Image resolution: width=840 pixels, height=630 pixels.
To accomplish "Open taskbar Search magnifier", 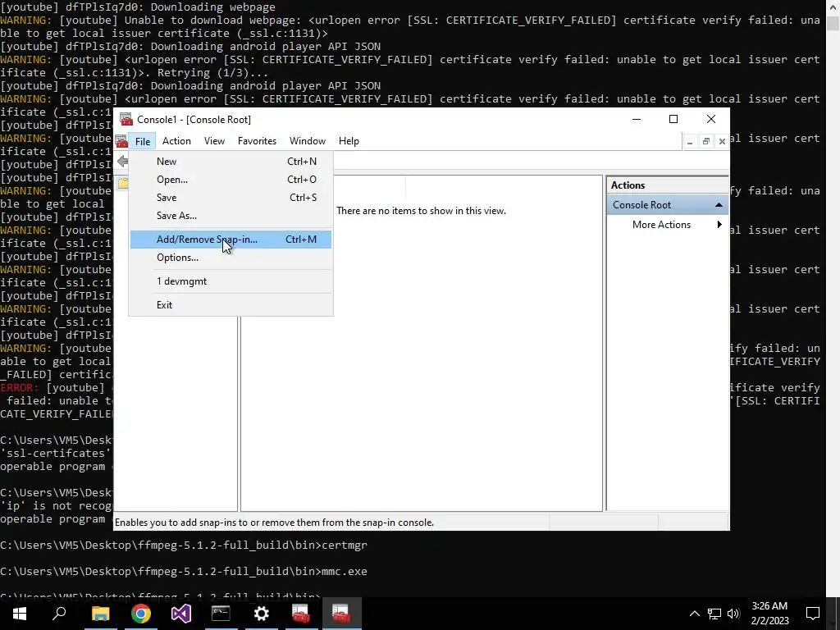I will 59,614.
